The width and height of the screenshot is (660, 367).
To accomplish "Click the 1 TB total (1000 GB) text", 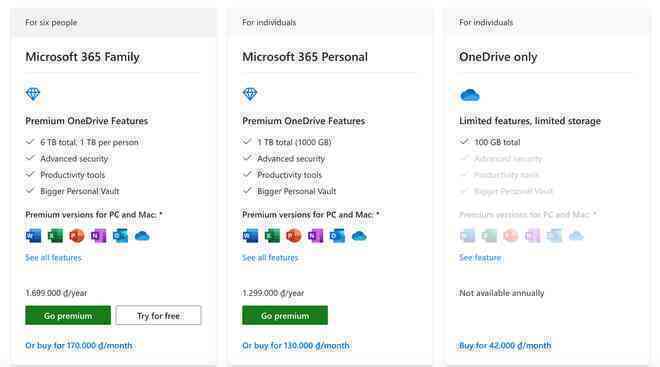I will pos(294,142).
